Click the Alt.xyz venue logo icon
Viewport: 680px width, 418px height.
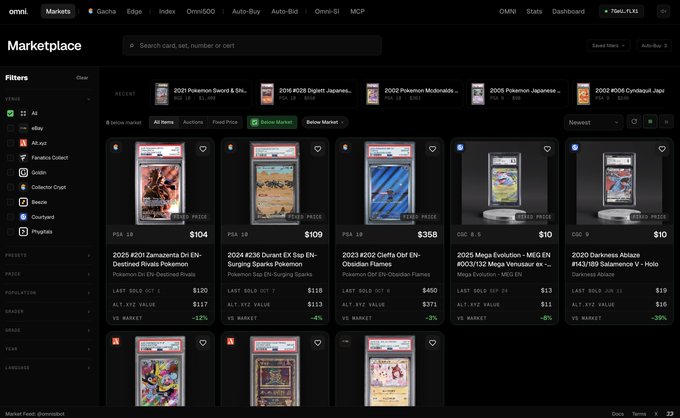point(23,143)
